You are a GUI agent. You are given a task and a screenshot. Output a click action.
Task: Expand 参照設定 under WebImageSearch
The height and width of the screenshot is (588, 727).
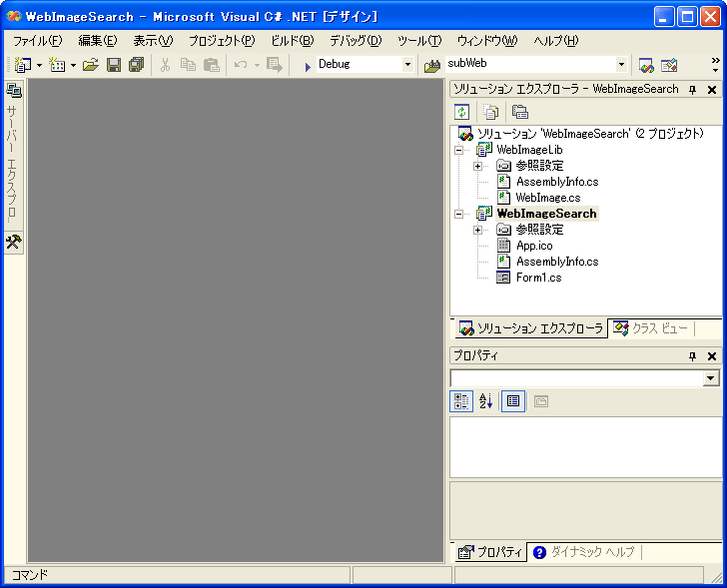[x=477, y=230]
